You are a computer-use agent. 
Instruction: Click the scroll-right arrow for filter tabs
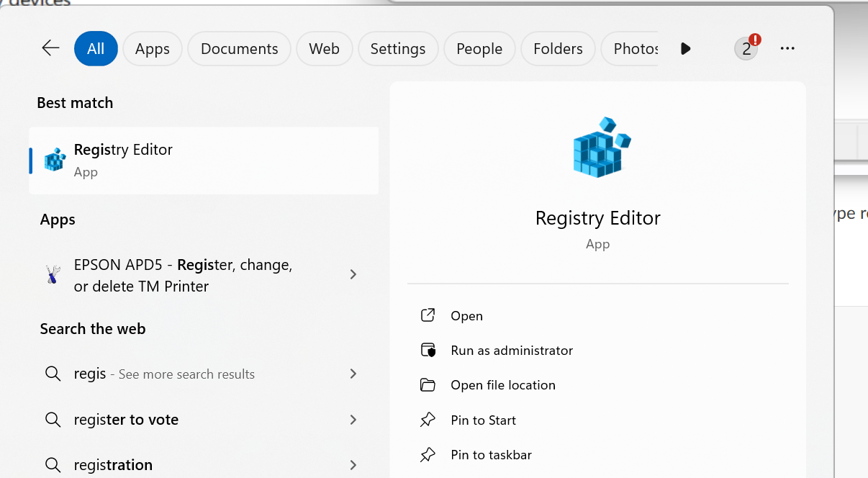[x=685, y=48]
